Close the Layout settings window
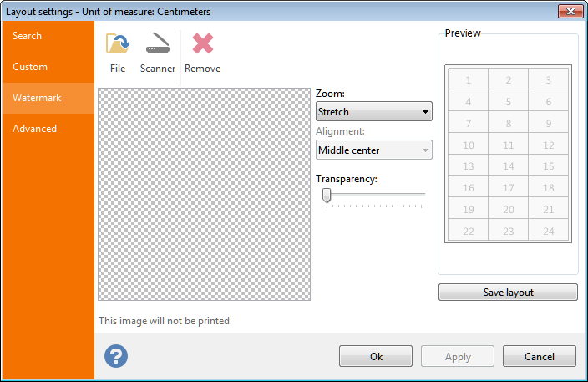 570,11
